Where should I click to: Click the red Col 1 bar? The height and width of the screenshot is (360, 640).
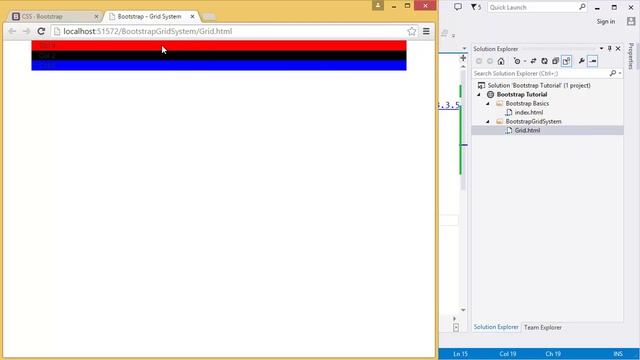tap(219, 45)
